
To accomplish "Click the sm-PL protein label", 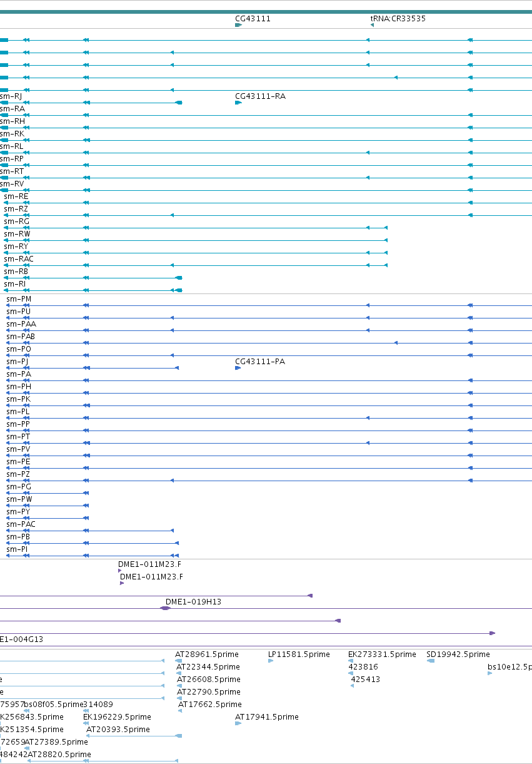I will 18,412.
